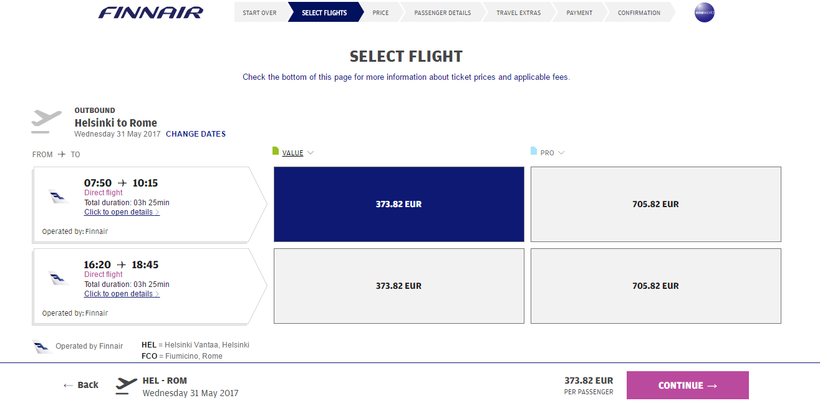820x403 pixels.
Task: Click the Finnair tail icon on 16:20 flight
Action: (x=57, y=278)
